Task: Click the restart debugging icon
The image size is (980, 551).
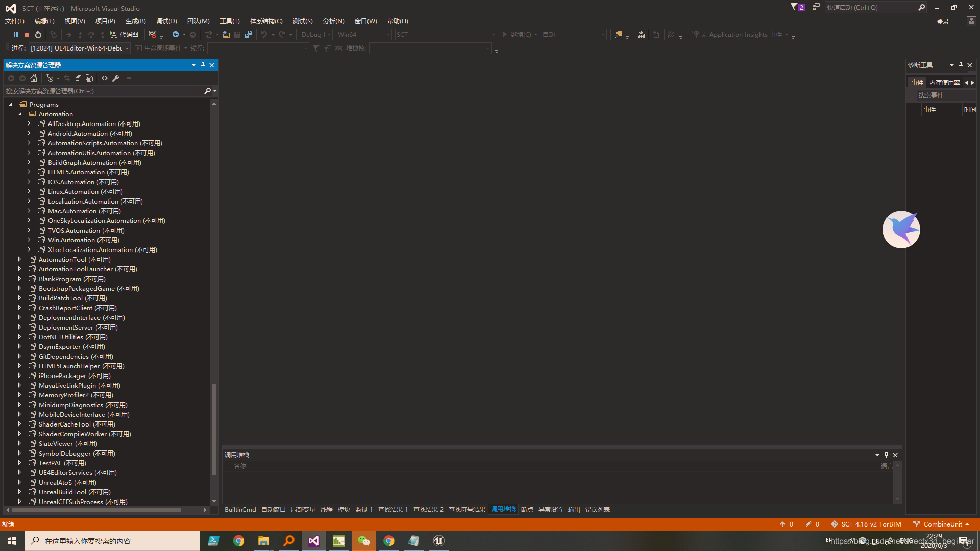Action: click(38, 35)
